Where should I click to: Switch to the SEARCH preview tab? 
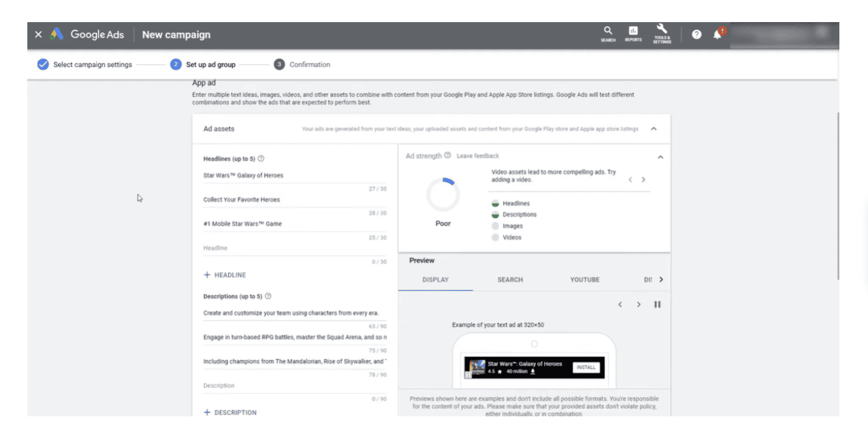point(510,280)
